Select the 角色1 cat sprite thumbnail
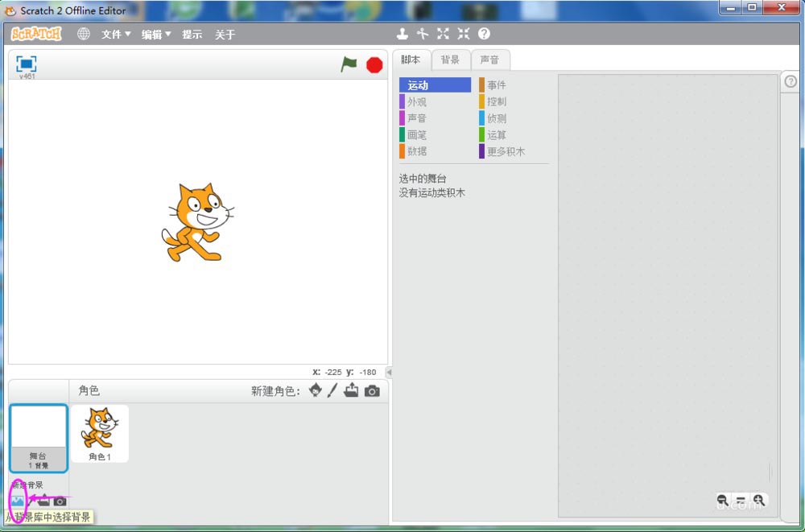The image size is (805, 532). (100, 433)
